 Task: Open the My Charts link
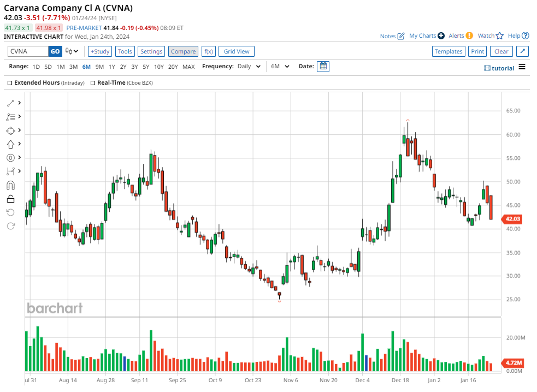[423, 35]
